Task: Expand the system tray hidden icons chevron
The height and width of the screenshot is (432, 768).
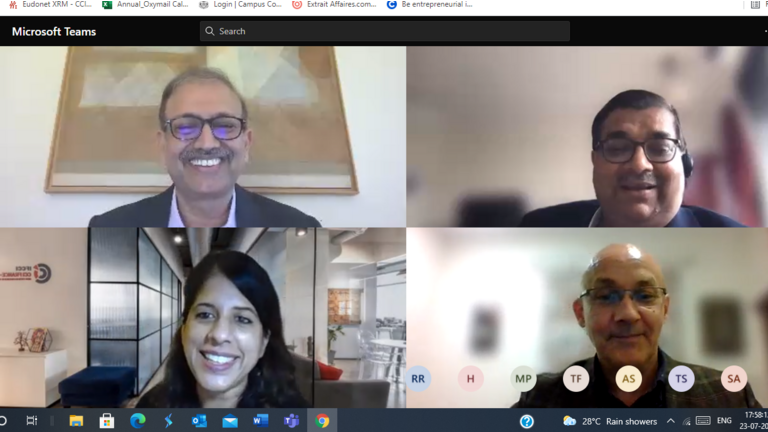Action: point(670,421)
